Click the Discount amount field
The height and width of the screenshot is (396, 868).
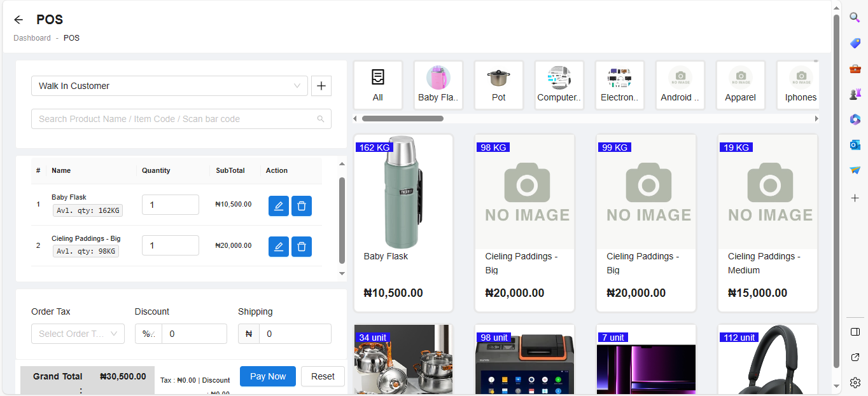[x=194, y=334]
